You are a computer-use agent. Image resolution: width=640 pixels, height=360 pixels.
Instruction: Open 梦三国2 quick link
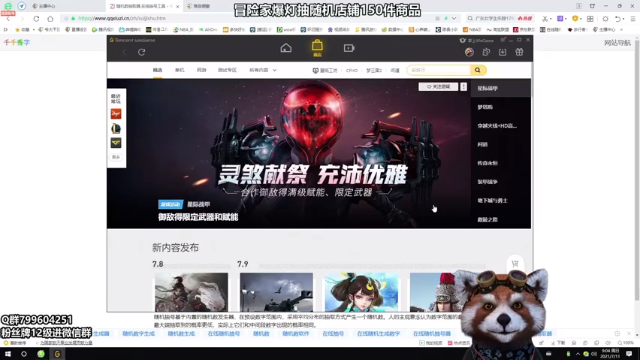click(x=374, y=70)
